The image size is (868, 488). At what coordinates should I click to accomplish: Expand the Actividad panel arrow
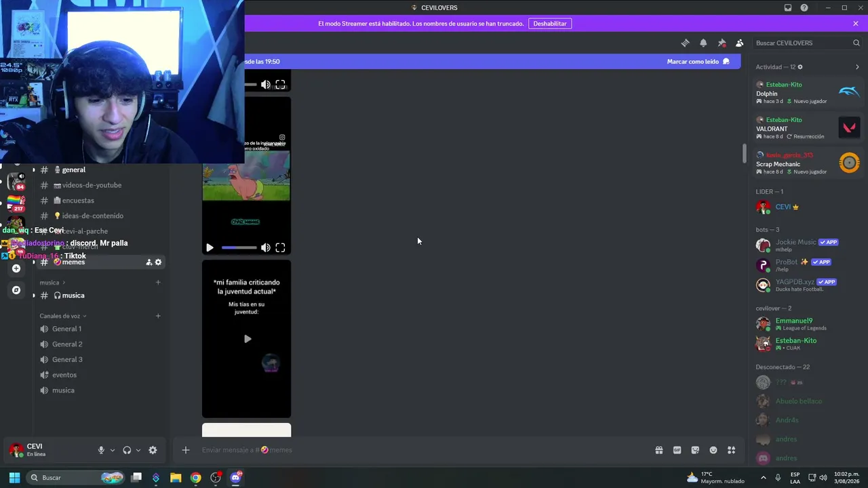857,67
